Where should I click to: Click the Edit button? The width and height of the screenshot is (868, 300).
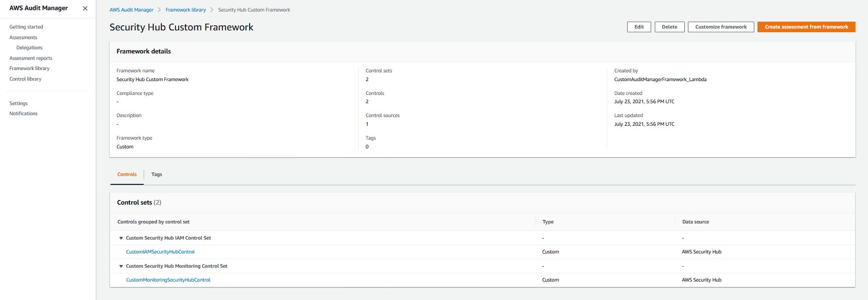[x=639, y=27]
